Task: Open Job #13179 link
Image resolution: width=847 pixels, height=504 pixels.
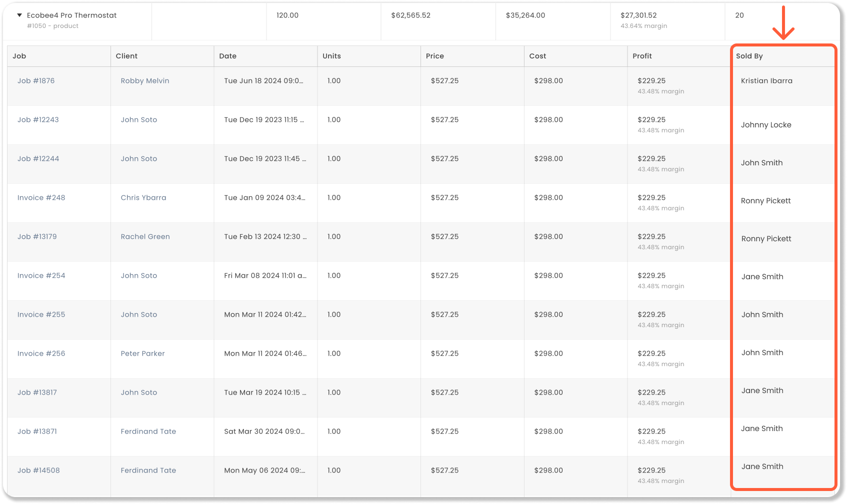Action: pyautogui.click(x=37, y=237)
